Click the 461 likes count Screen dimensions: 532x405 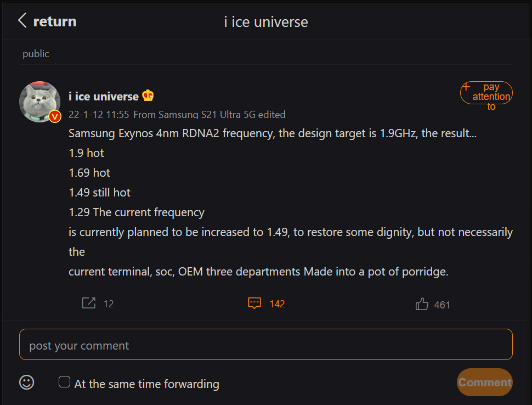pos(442,305)
